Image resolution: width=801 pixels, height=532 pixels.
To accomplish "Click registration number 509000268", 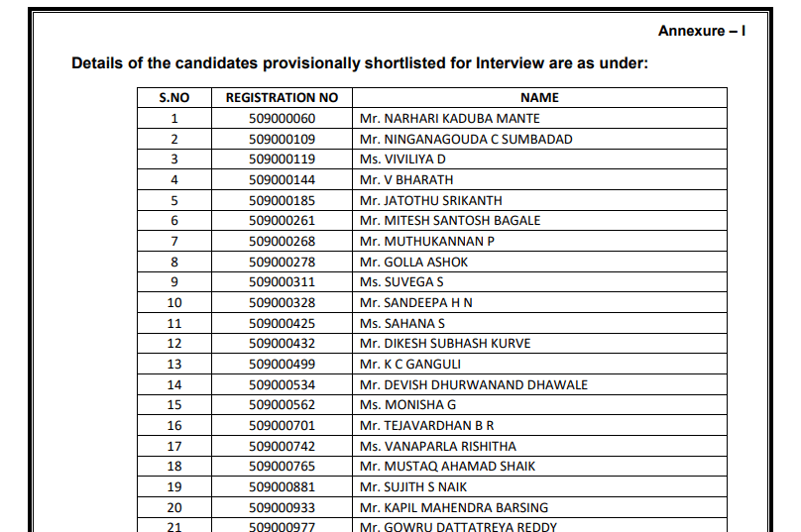I will (282, 242).
